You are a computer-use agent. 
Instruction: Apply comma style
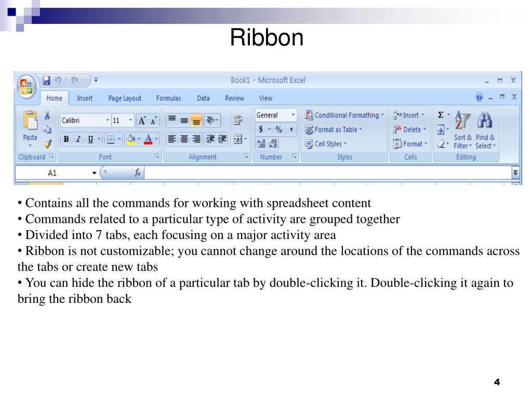pos(291,129)
